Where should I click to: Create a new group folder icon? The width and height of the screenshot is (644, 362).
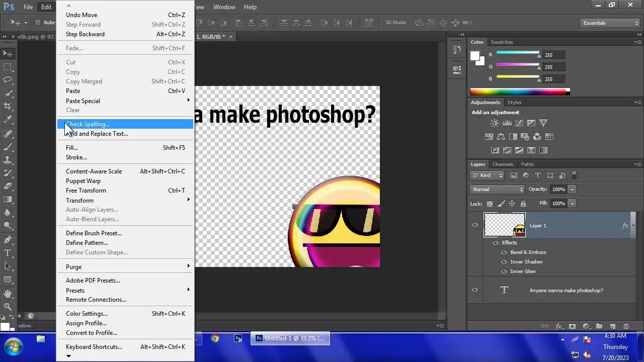coord(599,326)
